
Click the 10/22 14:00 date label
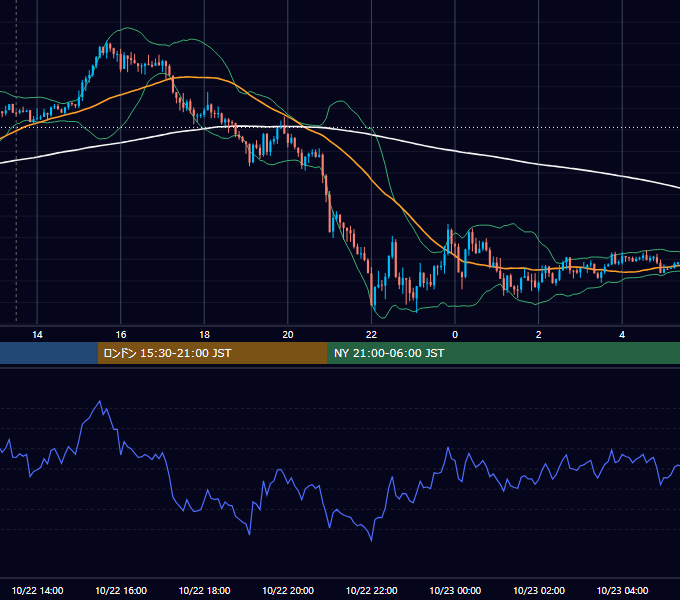coord(37,590)
